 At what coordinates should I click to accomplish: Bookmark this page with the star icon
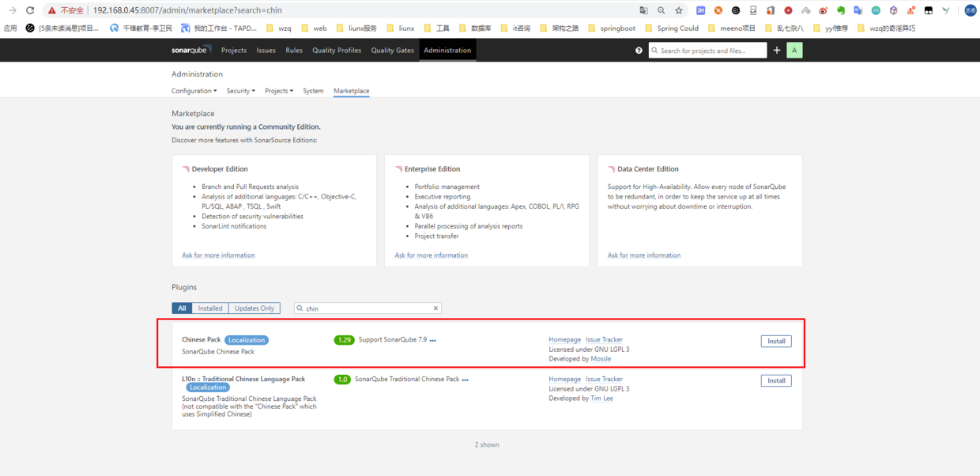[679, 10]
